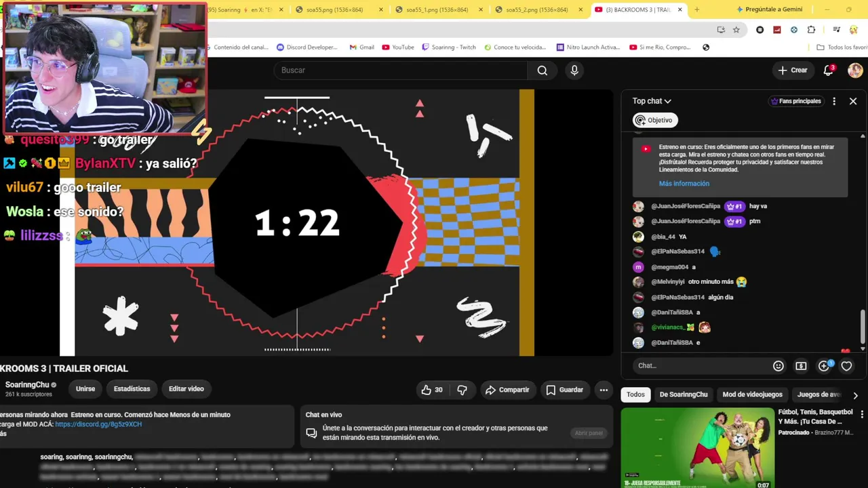Close the soa55_2.png tab
The height and width of the screenshot is (488, 868).
(x=581, y=9)
